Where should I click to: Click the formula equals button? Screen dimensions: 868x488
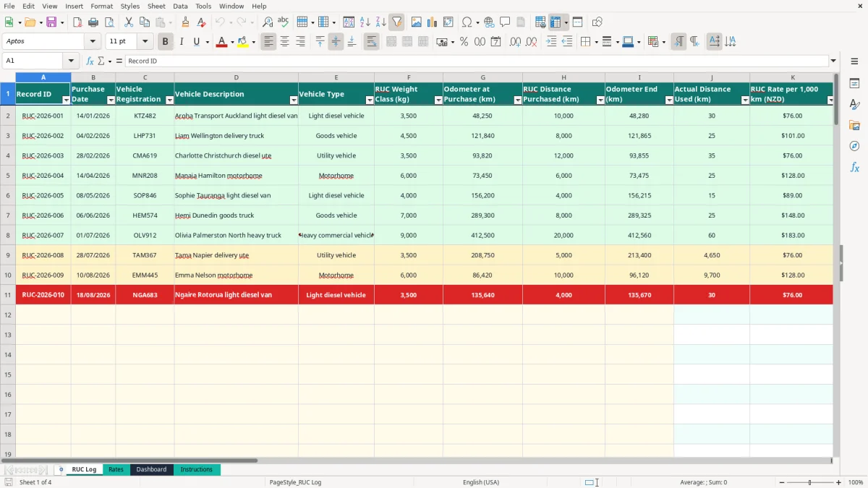(x=119, y=61)
